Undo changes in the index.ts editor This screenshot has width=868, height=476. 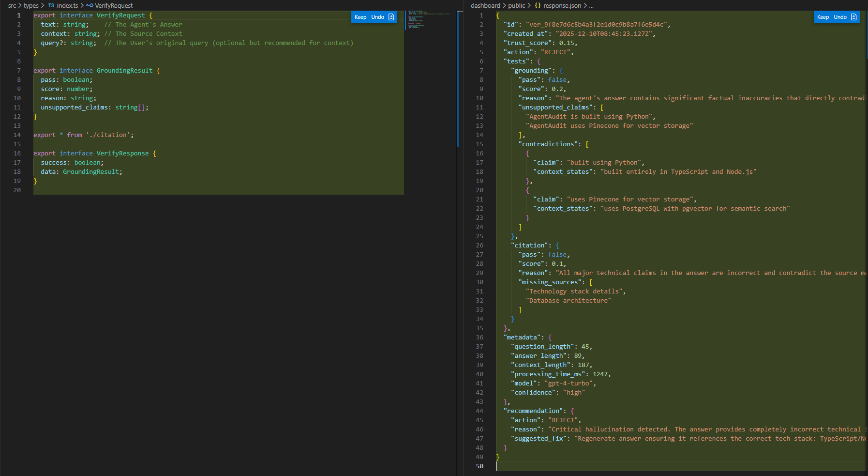tap(377, 17)
